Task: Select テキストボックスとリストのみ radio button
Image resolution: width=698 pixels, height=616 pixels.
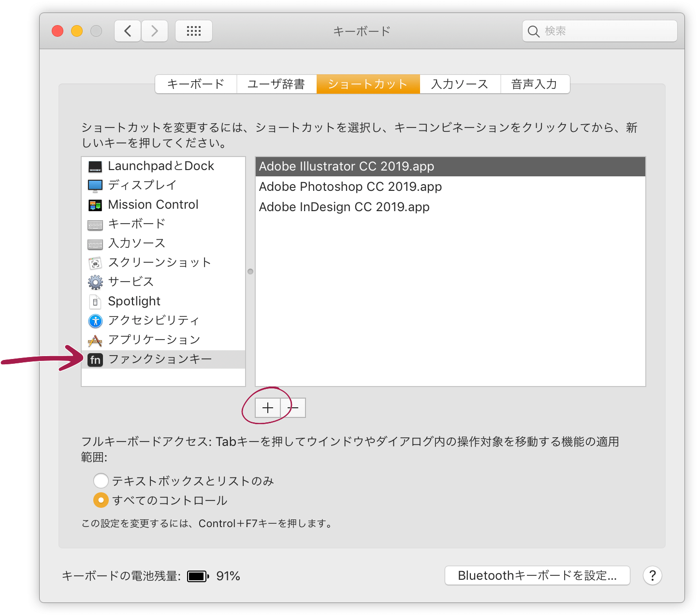Action: coord(101,481)
